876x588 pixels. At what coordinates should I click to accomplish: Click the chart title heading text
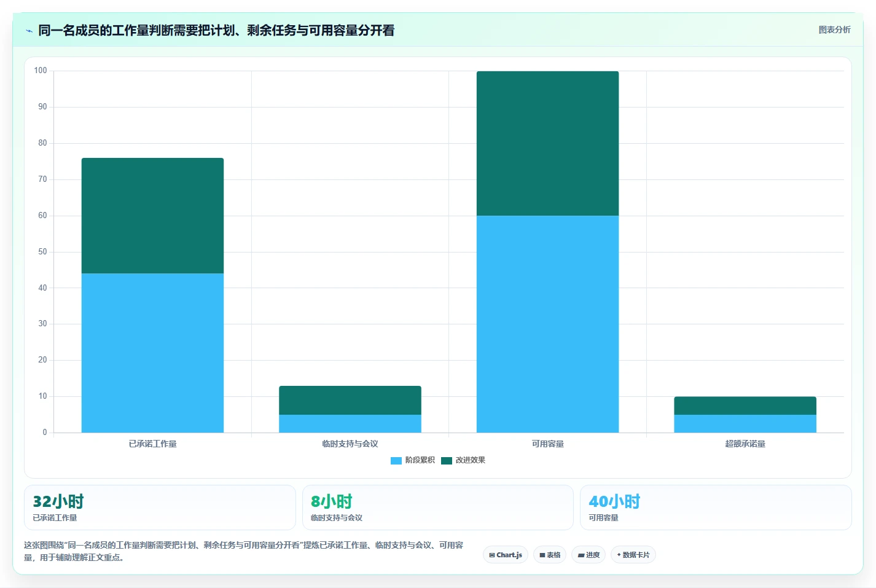216,30
